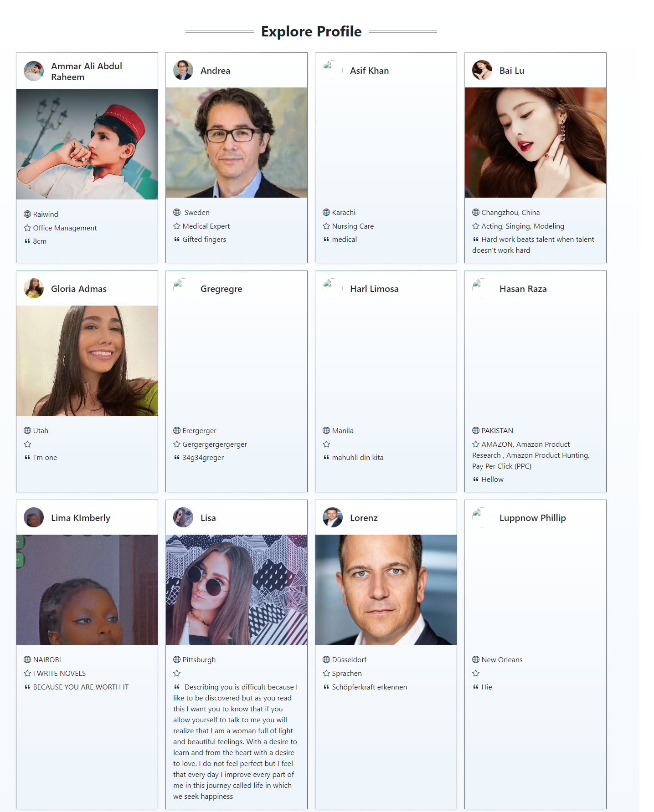Click the globe icon next to New Orleans
Viewport: 654px width, 812px height.
click(476, 659)
